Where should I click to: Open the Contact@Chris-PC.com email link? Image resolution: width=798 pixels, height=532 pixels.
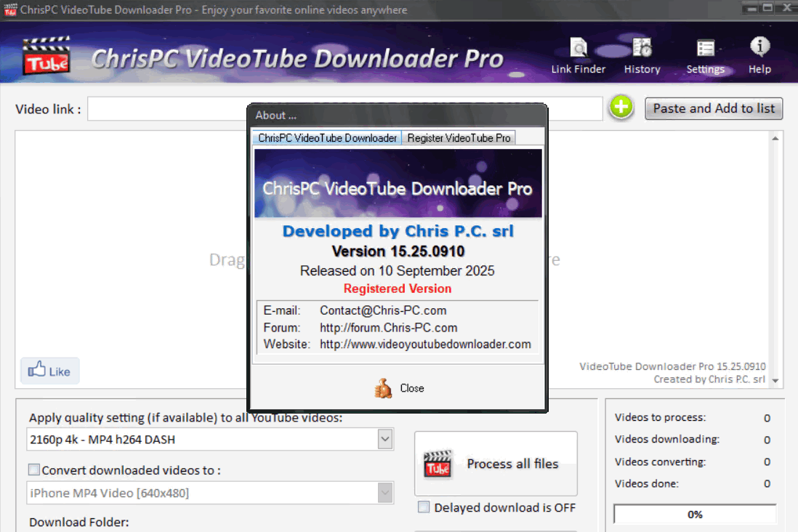coord(383,310)
